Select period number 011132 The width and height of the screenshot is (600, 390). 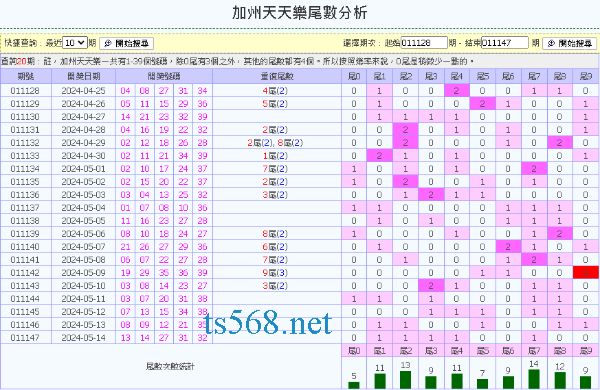(25, 143)
